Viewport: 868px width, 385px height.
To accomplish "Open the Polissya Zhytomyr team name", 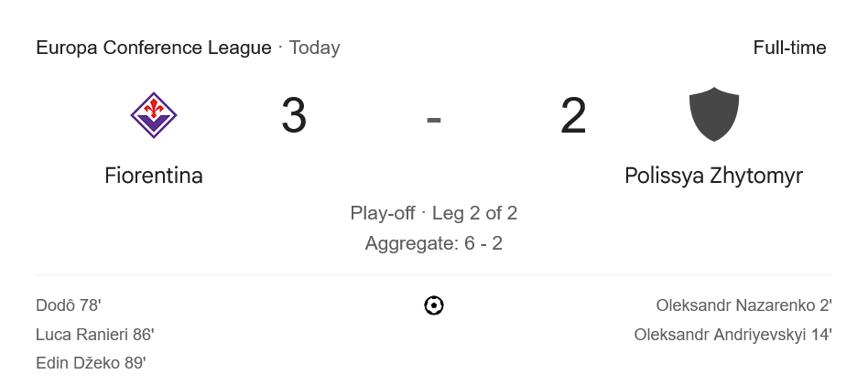I will pyautogui.click(x=713, y=175).
